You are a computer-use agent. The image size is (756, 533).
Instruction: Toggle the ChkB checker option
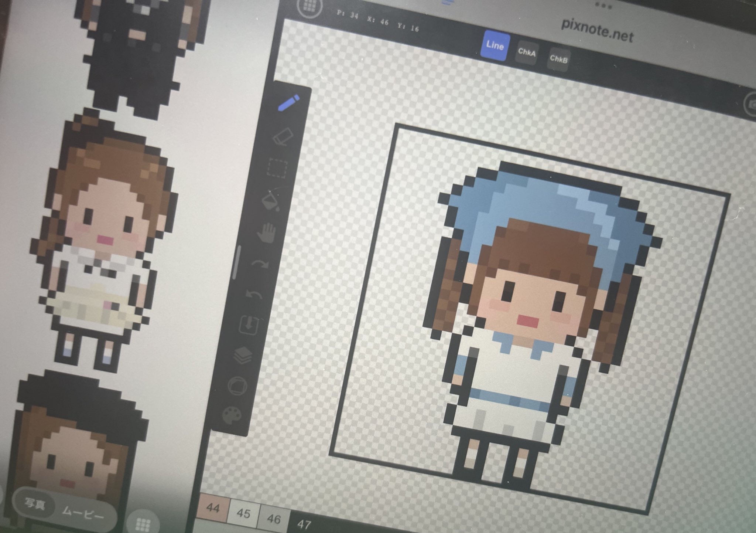coord(558,58)
